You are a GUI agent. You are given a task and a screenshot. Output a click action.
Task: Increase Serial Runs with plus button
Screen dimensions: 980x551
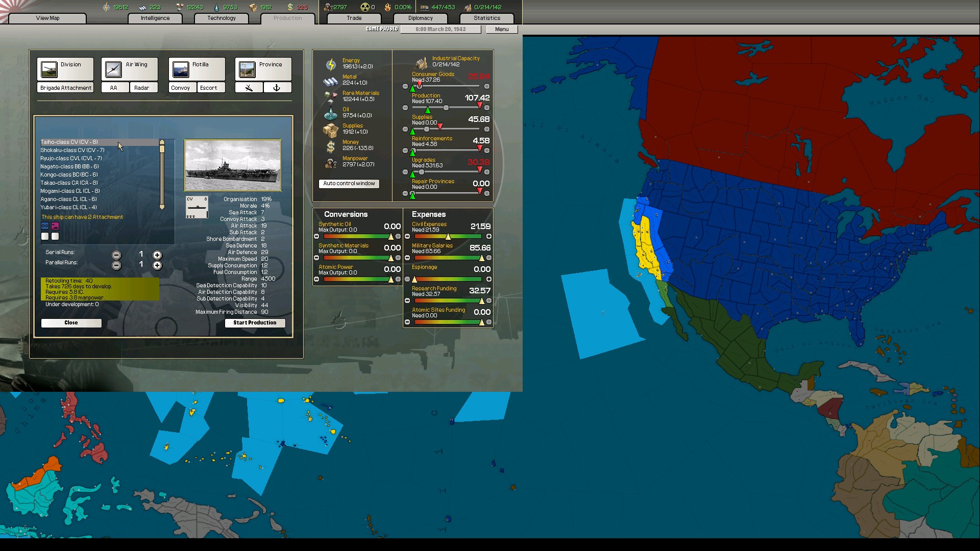(x=157, y=255)
